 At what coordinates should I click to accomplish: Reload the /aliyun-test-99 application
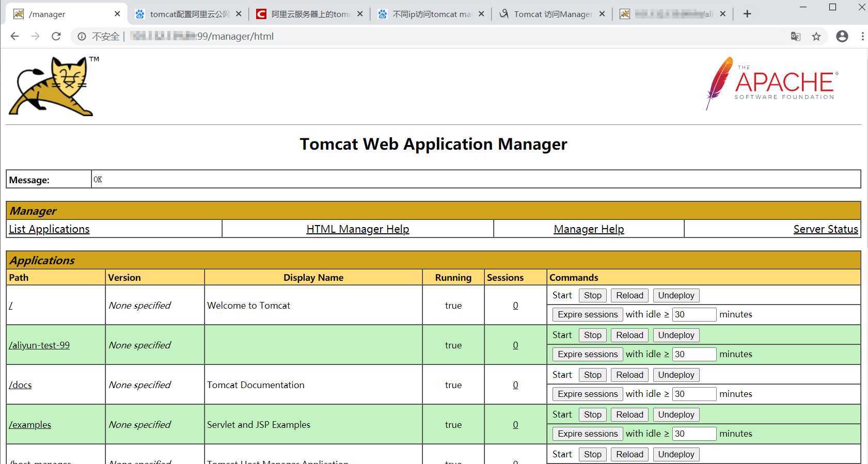tap(629, 335)
